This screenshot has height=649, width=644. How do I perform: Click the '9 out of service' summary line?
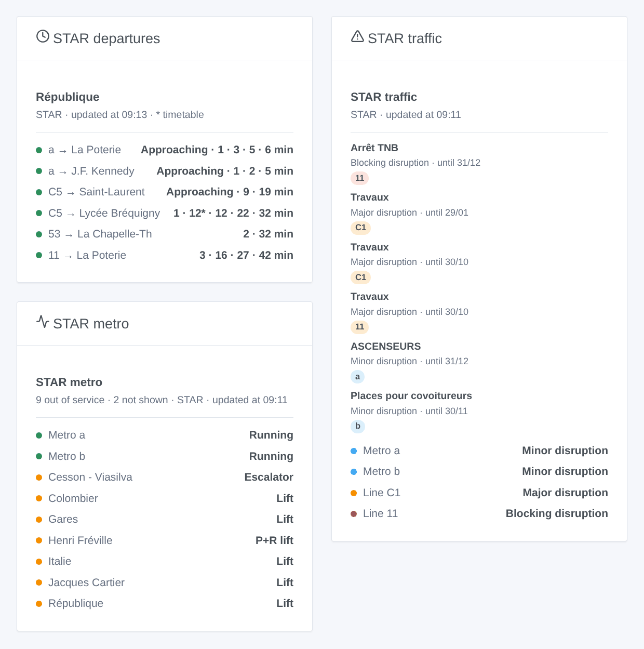pyautogui.click(x=162, y=400)
